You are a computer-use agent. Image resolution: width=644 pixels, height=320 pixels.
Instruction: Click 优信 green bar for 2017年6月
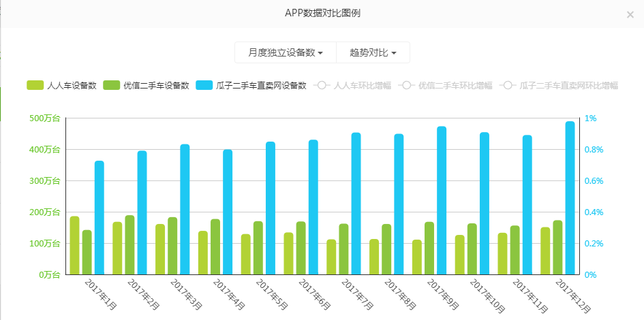301,248
